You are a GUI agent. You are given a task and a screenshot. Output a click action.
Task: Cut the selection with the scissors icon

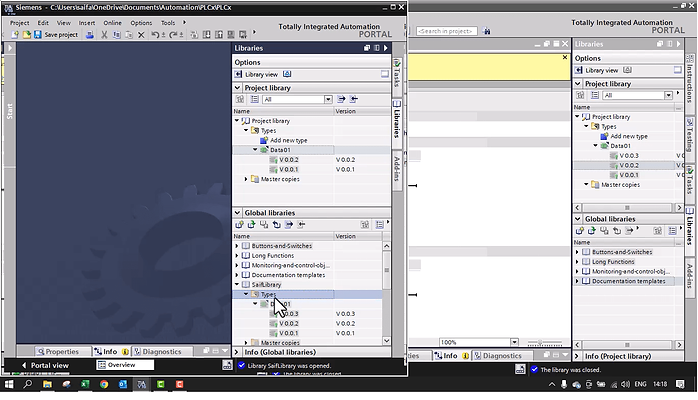(104, 35)
